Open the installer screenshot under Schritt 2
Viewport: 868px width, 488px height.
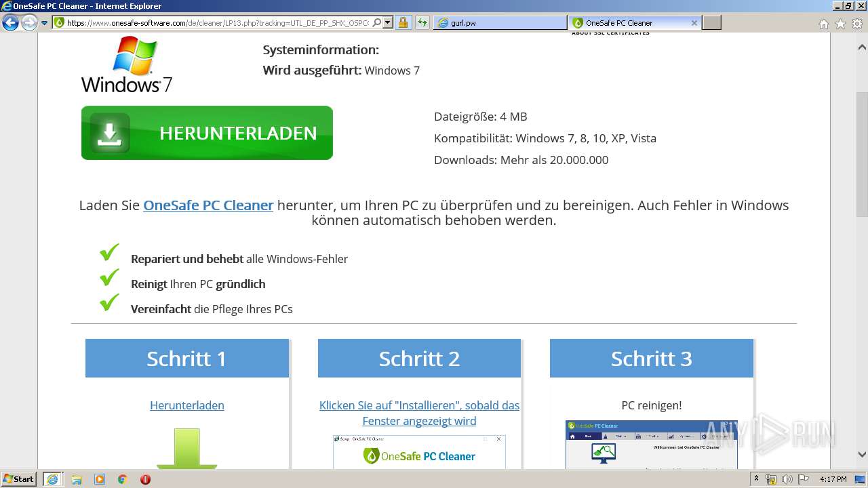coord(419,452)
